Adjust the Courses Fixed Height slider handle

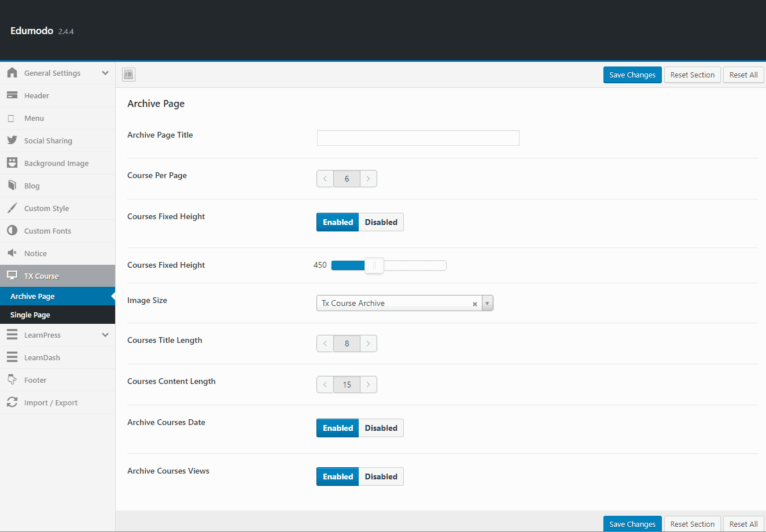374,265
